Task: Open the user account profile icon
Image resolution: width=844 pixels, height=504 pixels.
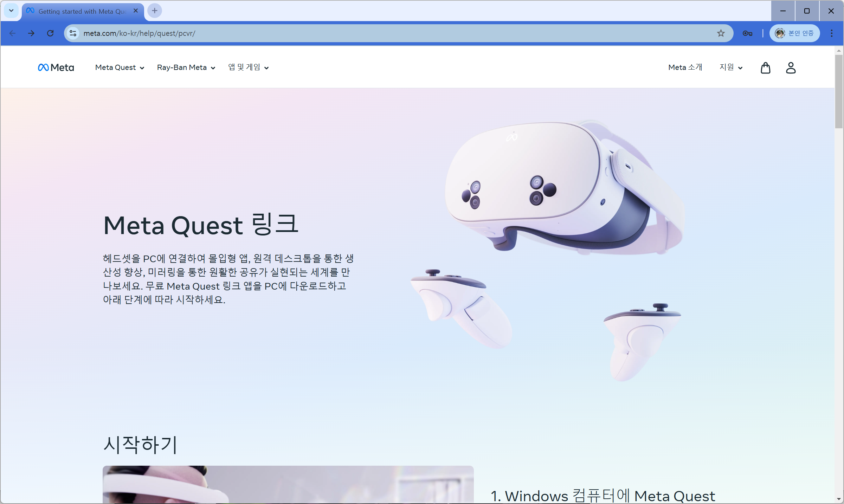Action: pyautogui.click(x=791, y=67)
